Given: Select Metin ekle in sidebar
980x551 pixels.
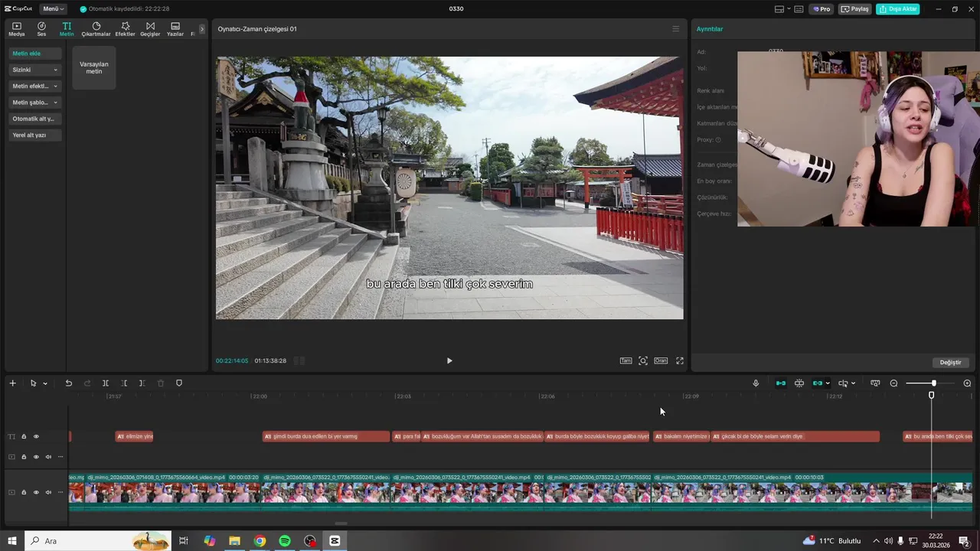Looking at the screenshot, I should [x=35, y=54].
